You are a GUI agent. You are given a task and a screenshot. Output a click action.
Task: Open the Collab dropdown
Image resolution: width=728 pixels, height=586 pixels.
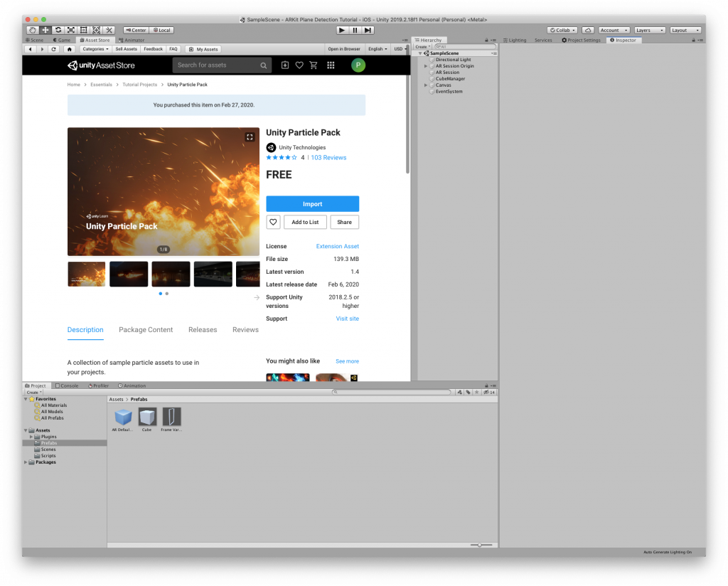coord(563,30)
